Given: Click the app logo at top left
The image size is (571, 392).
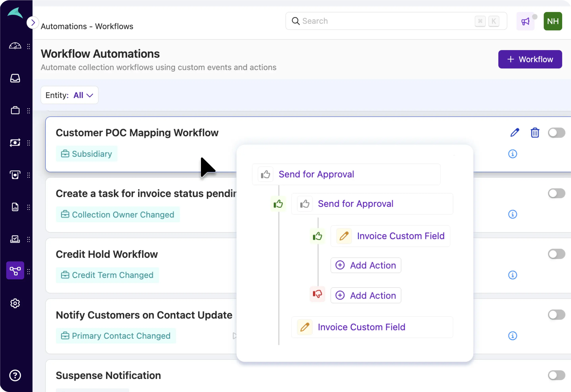Looking at the screenshot, I should [x=15, y=13].
